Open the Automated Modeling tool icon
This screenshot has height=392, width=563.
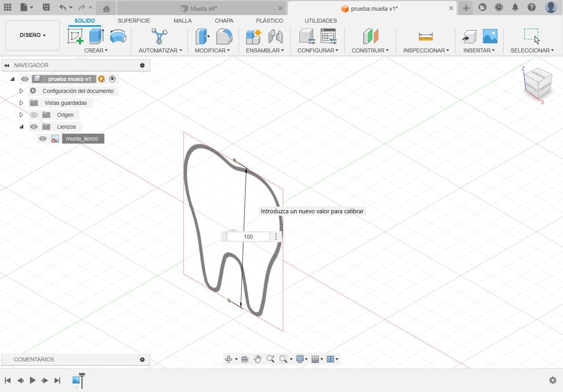point(160,36)
